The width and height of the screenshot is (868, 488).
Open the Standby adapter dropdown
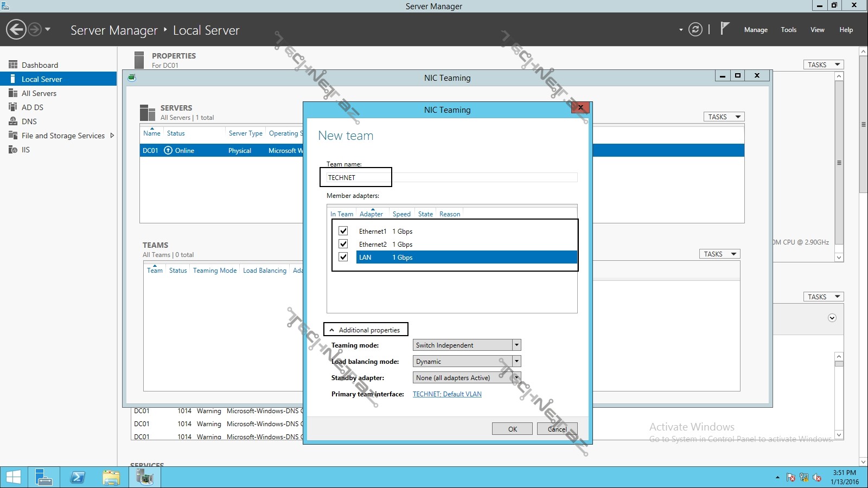pyautogui.click(x=516, y=377)
